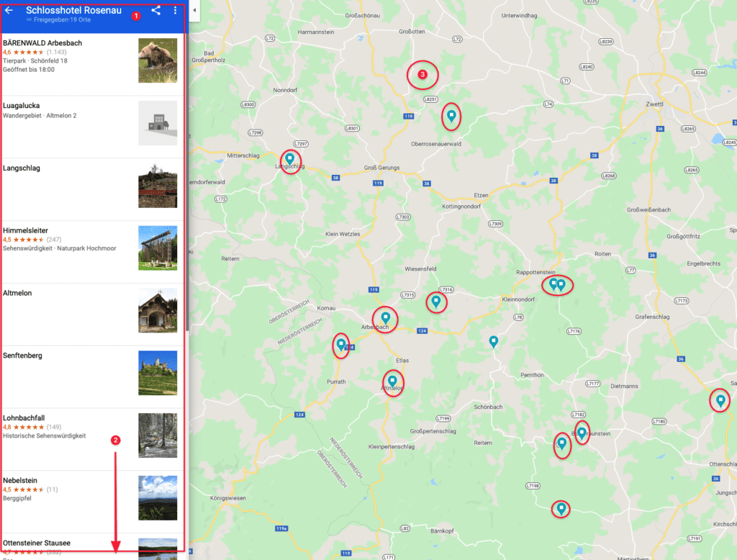Click the map pin at Arbesbach

click(386, 317)
